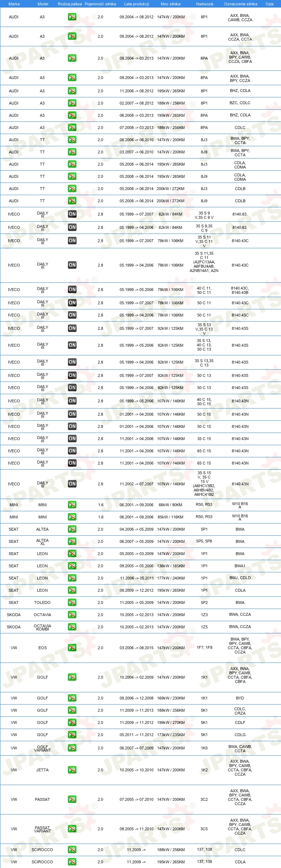Click the '136kW / 185KM' power cell
Image resolution: width=281 pixels, height=868 pixels.
pyautogui.click(x=171, y=566)
